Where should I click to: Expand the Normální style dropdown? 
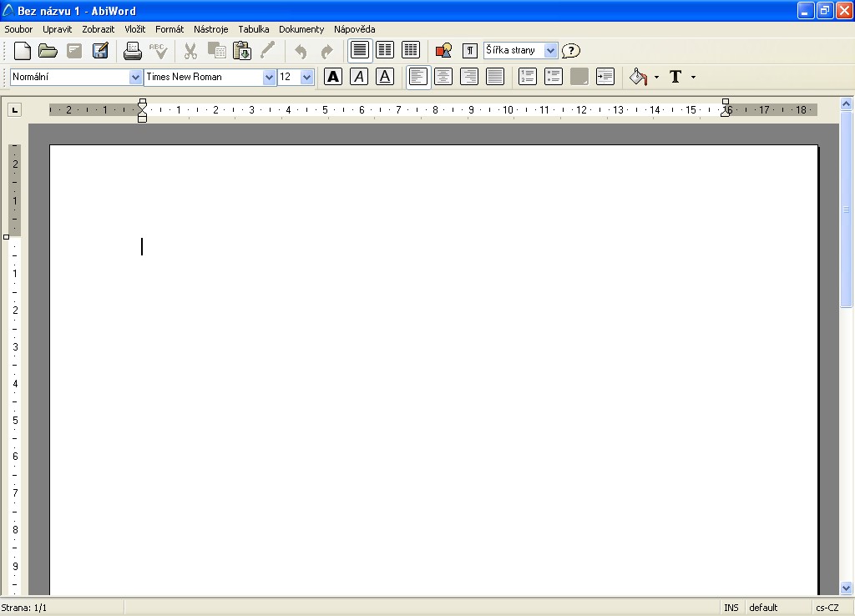(135, 78)
